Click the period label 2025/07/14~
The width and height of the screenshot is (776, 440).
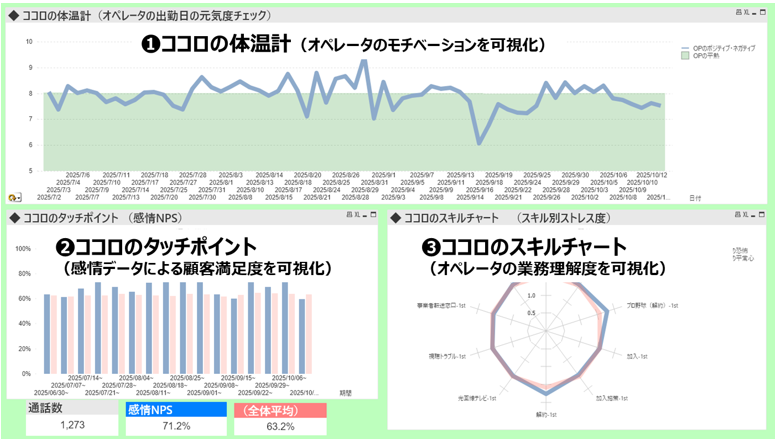point(85,378)
